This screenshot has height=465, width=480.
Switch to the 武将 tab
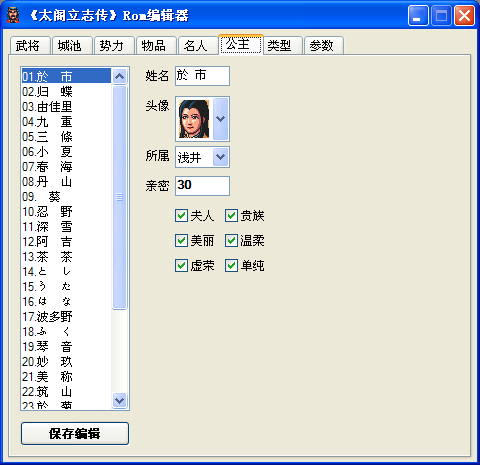pyautogui.click(x=30, y=45)
